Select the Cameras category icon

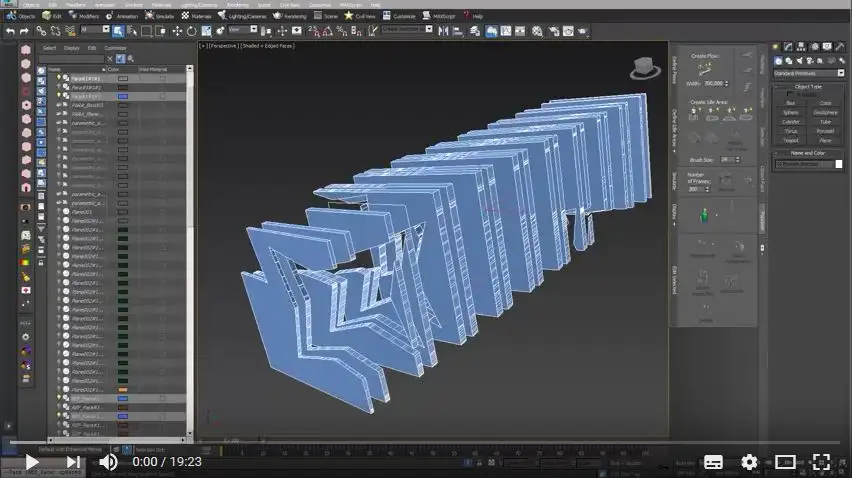pyautogui.click(x=810, y=61)
